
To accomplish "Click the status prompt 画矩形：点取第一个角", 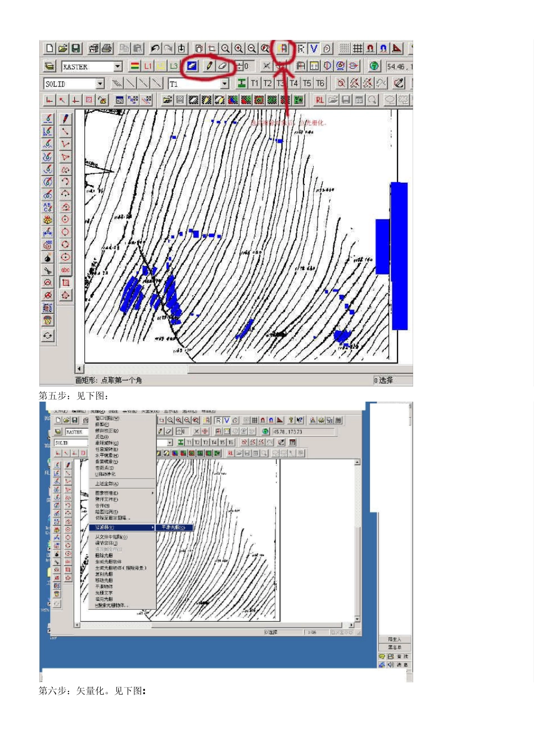I will pos(108,380).
